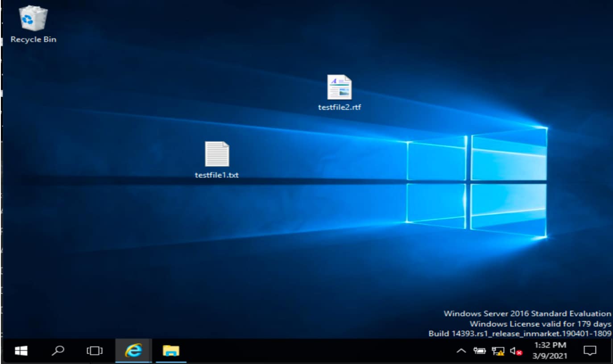This screenshot has width=613, height=364.
Task: Click the Windows Server 2016 watermark text
Action: (x=527, y=314)
